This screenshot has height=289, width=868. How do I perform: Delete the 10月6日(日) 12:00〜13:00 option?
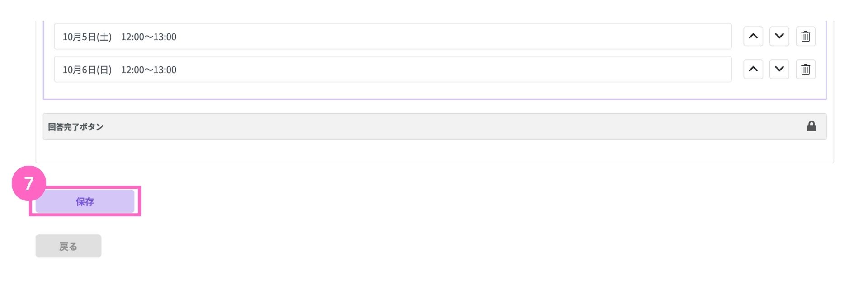coord(806,69)
